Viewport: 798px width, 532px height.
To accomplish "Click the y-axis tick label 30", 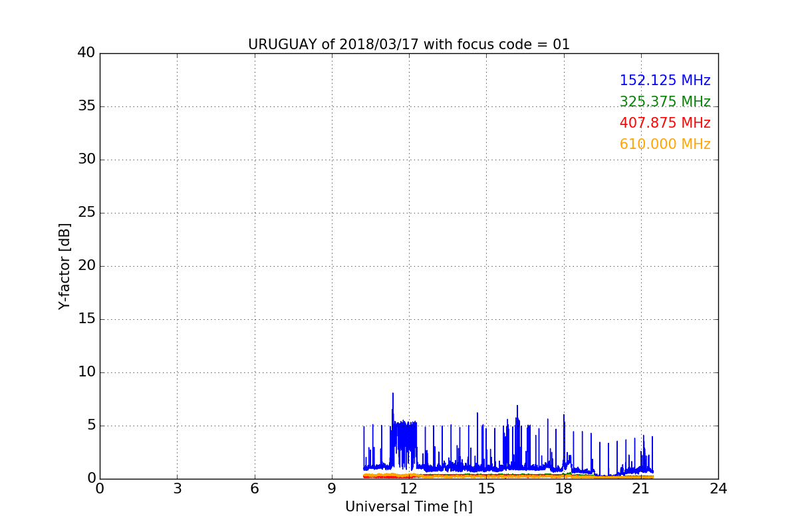I will pos(86,160).
